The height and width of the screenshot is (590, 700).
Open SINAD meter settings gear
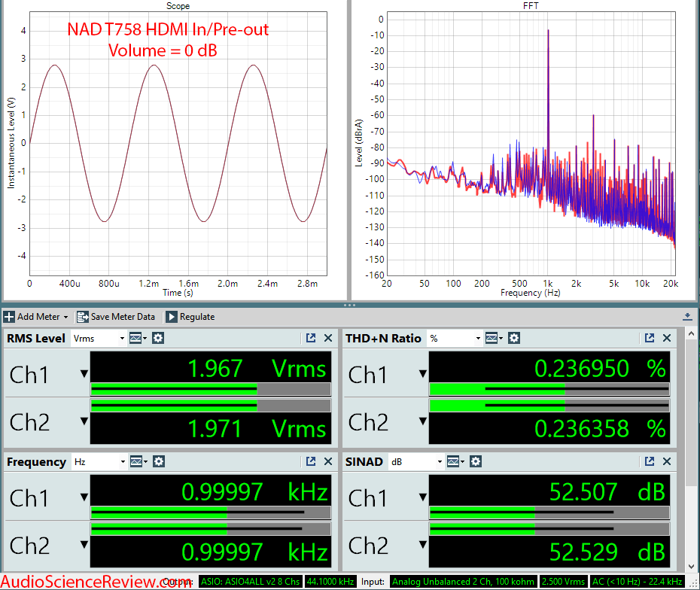tap(476, 461)
